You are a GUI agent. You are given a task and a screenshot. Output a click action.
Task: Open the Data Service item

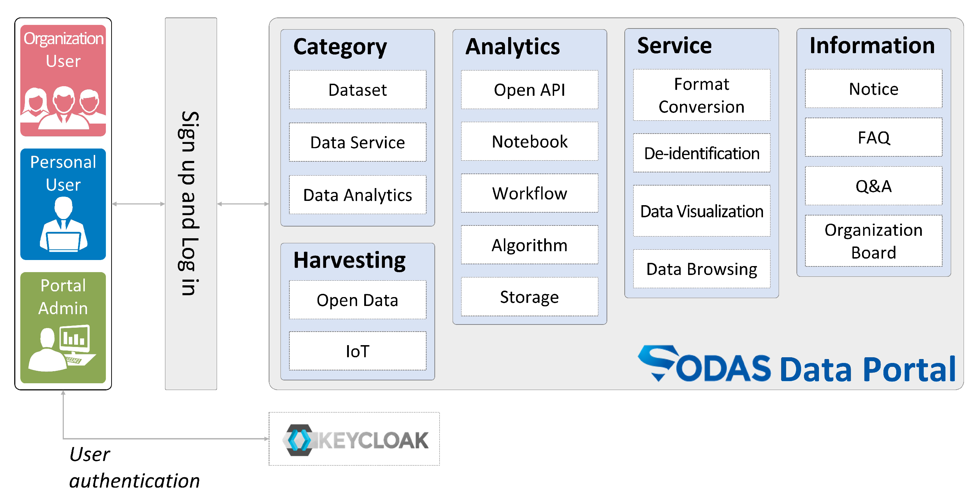coord(357,142)
